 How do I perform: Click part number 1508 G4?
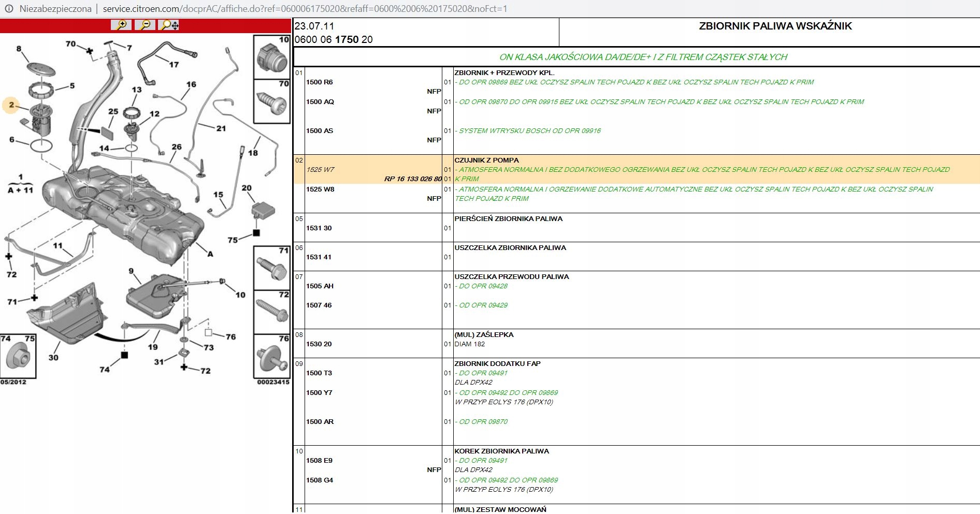tap(320, 480)
